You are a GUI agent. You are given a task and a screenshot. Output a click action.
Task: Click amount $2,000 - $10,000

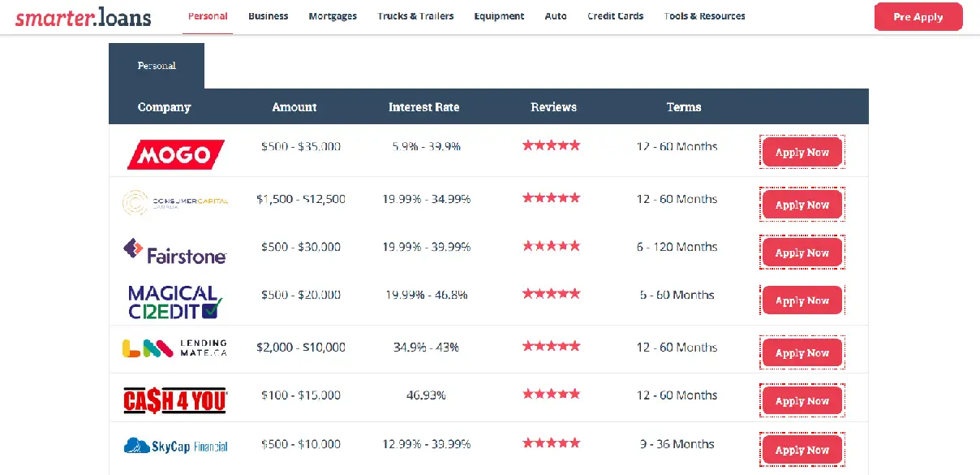(301, 348)
